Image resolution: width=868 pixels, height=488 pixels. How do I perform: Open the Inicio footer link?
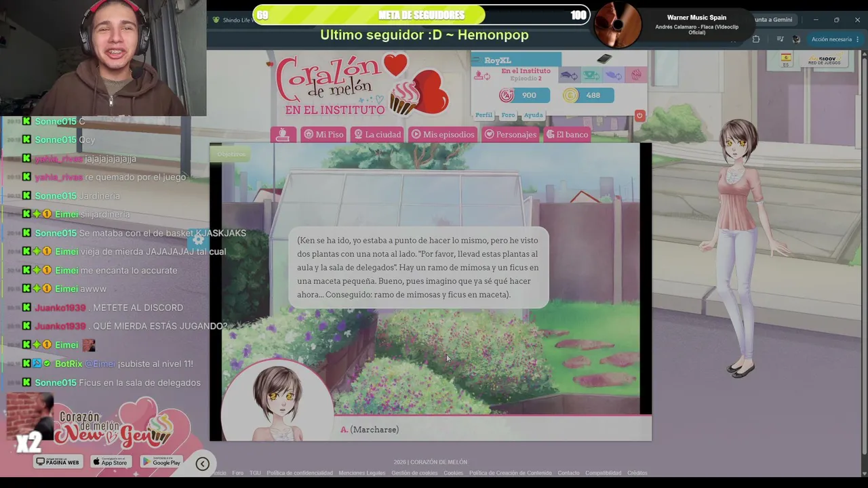219,473
